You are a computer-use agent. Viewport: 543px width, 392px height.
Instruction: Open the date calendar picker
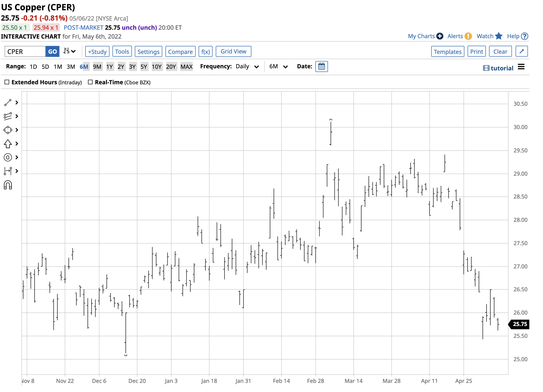coord(322,66)
